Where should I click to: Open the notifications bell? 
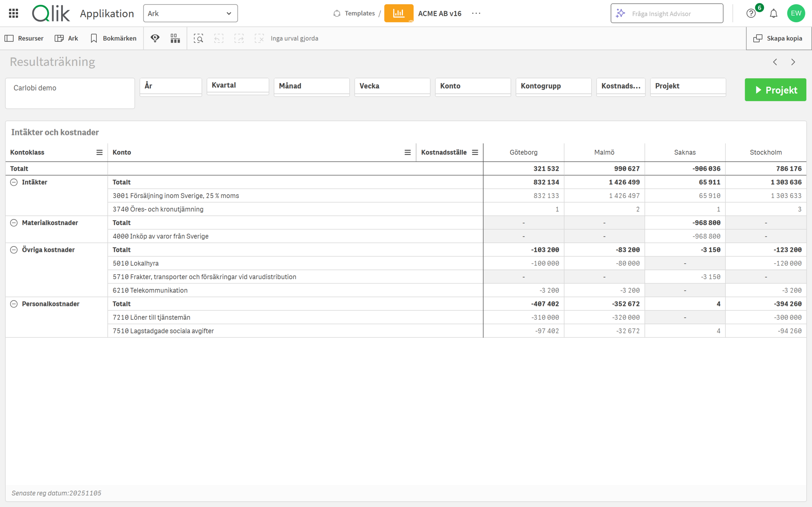[773, 13]
